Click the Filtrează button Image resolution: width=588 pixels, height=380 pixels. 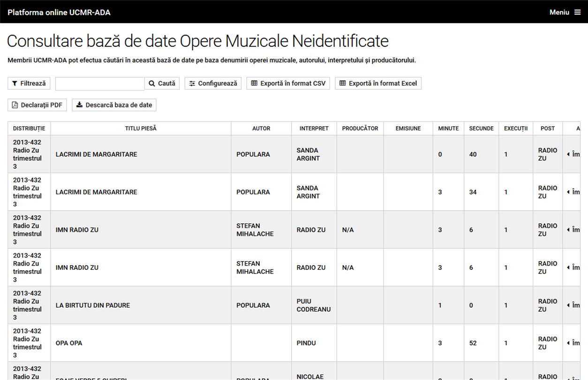tap(29, 83)
